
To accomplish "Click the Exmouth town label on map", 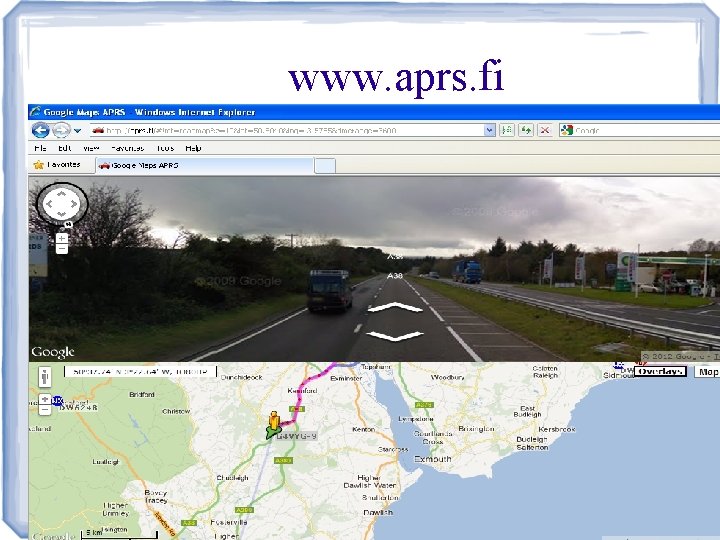I will [433, 459].
